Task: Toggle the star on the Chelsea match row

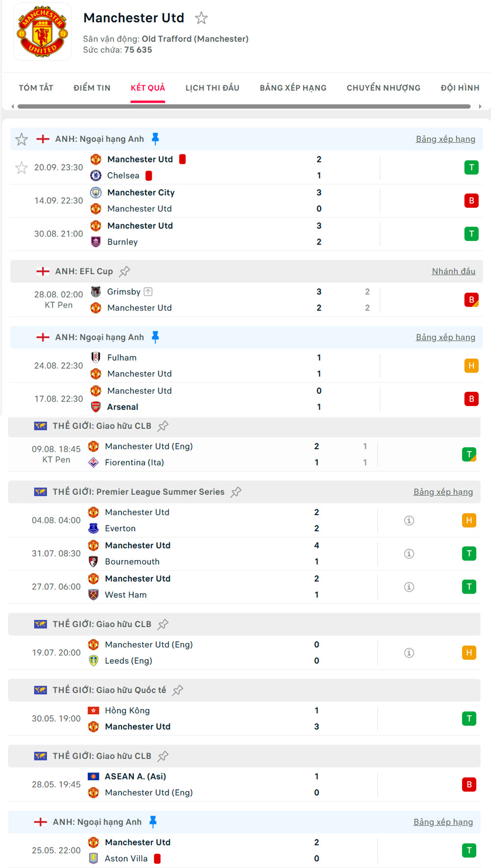Action: [22, 167]
